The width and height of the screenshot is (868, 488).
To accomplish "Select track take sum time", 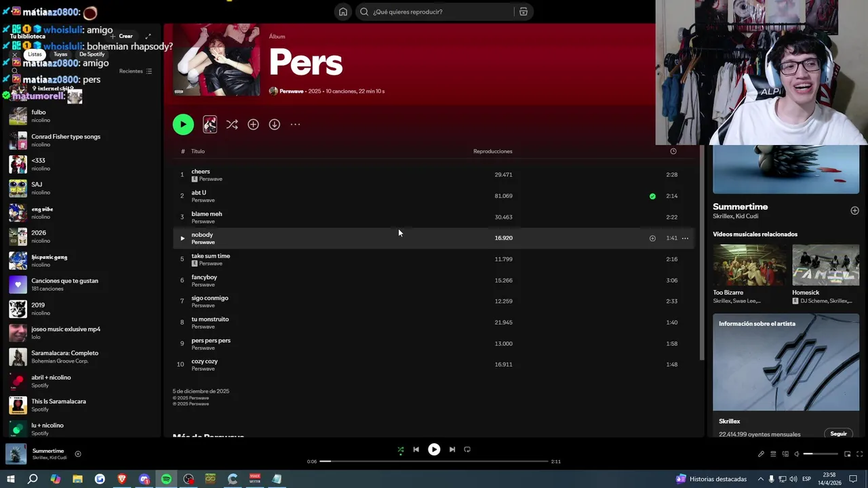I will 433,259.
